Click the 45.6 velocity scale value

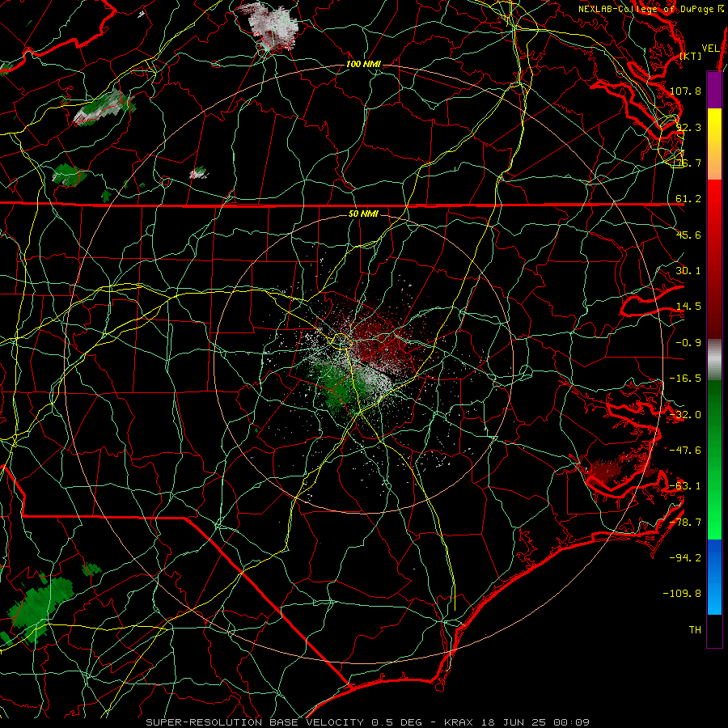[x=688, y=235]
